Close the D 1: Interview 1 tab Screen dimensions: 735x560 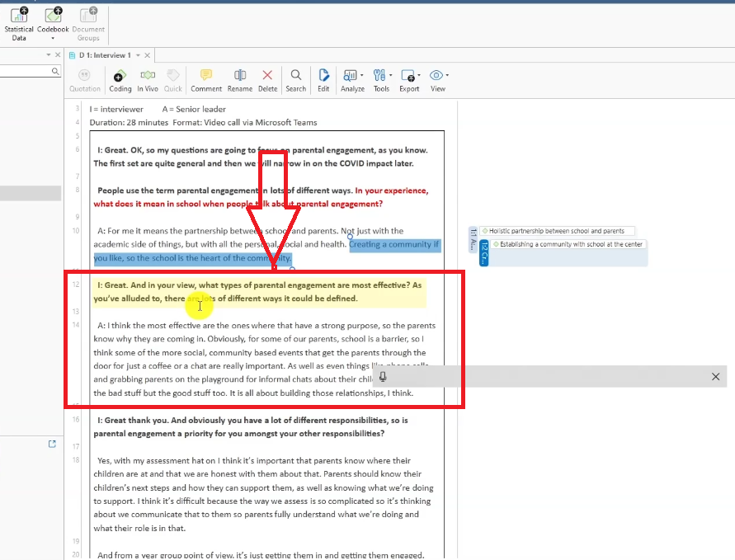[x=148, y=55]
